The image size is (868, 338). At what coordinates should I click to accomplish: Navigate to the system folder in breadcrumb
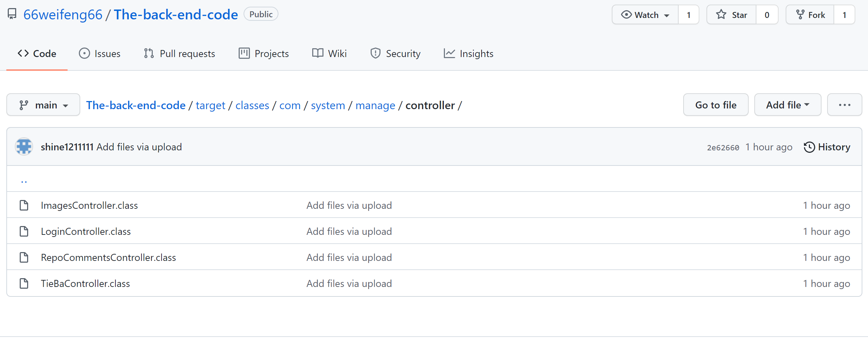(328, 105)
